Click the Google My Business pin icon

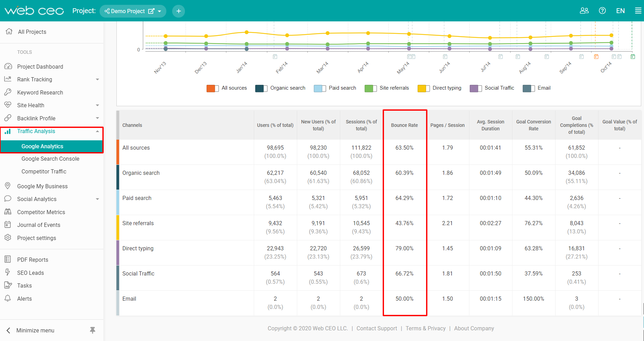click(8, 186)
